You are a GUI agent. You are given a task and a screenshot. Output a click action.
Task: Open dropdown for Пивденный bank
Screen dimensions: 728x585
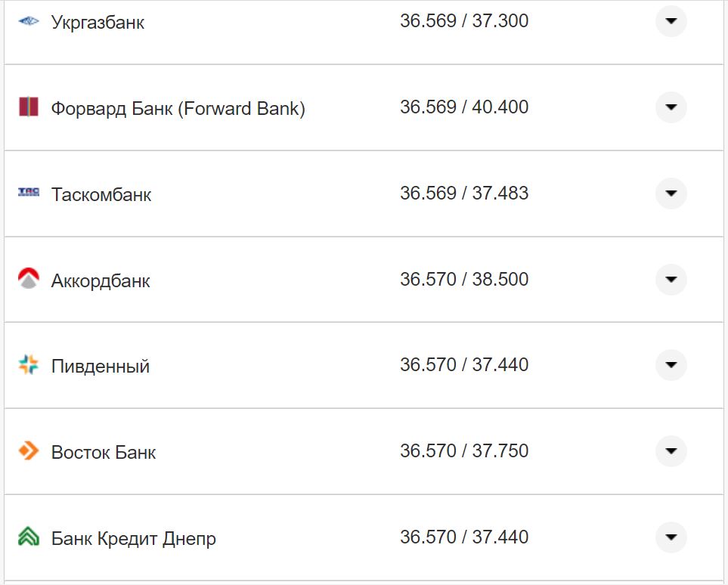(671, 365)
